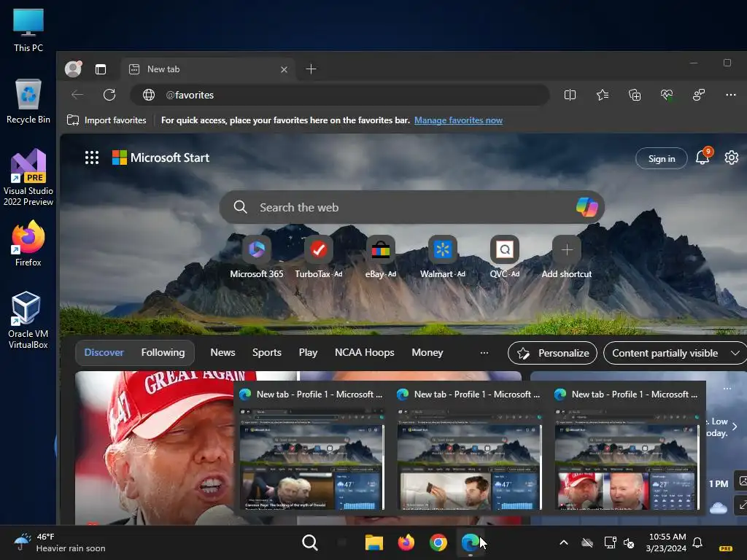Switch to the Following tab

163,352
